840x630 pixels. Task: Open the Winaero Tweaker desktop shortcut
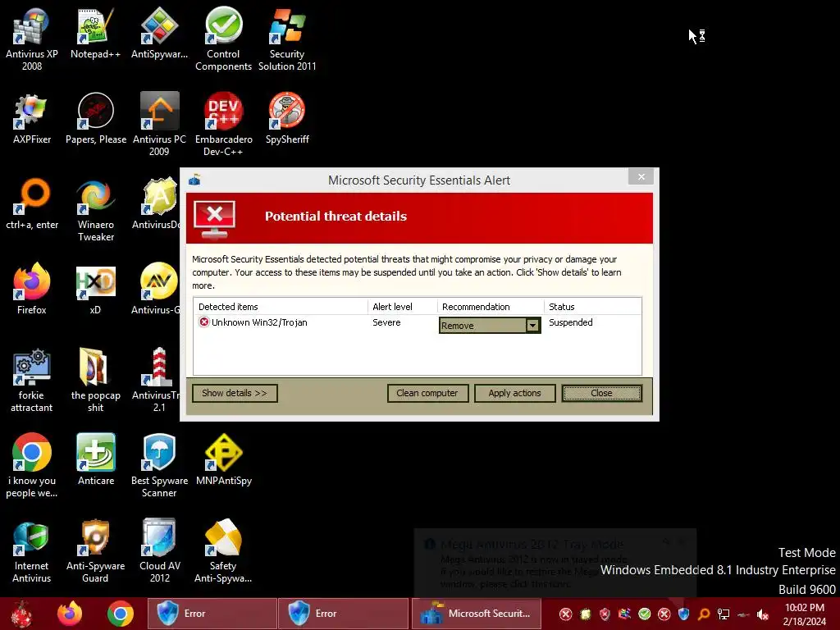[95, 210]
